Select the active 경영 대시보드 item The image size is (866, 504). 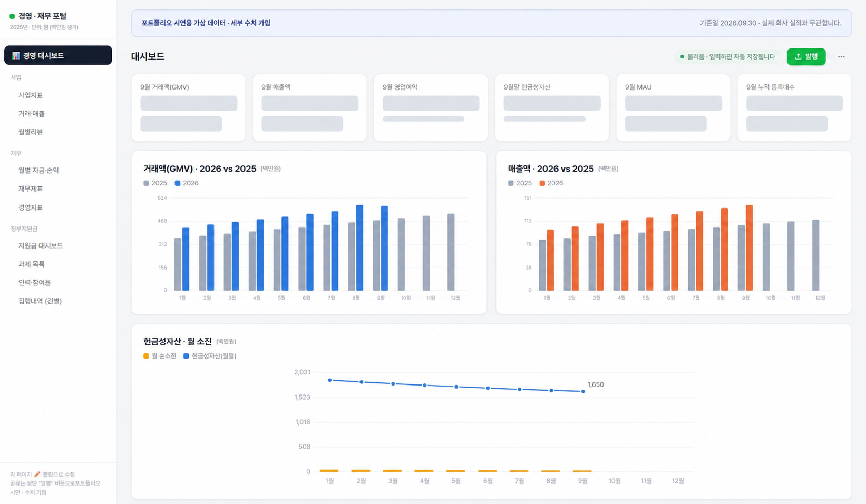pyautogui.click(x=58, y=55)
